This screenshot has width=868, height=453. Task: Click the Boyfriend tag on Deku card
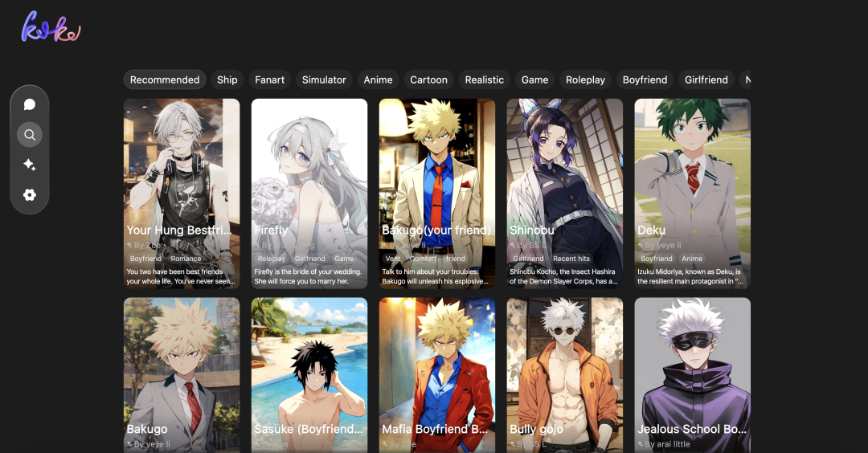(657, 259)
